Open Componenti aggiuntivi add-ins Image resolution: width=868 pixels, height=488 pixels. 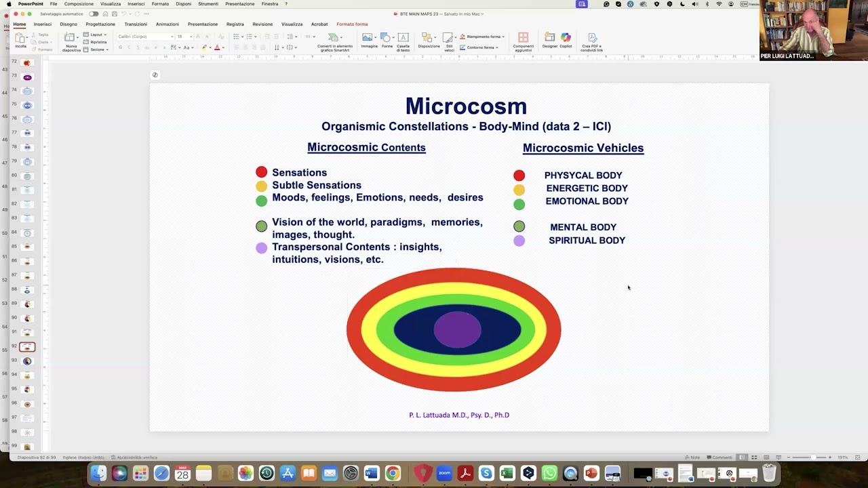click(x=523, y=42)
